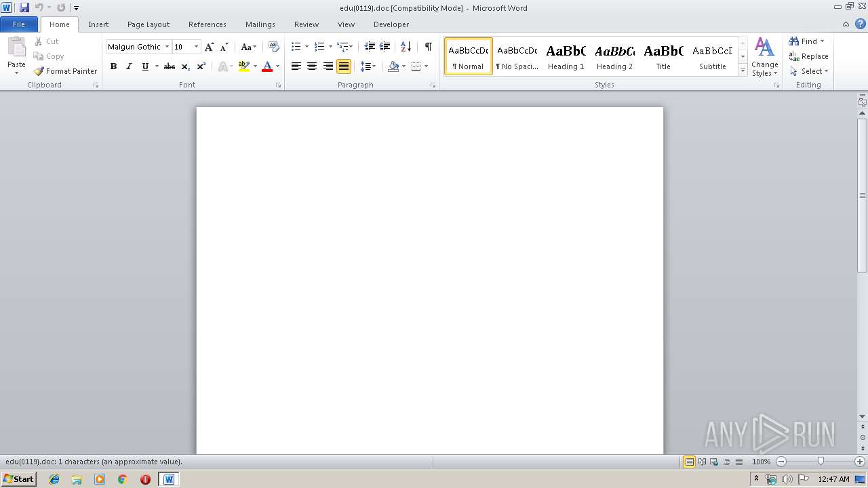The image size is (868, 488).
Task: Click Center alignment icon
Action: 312,66
